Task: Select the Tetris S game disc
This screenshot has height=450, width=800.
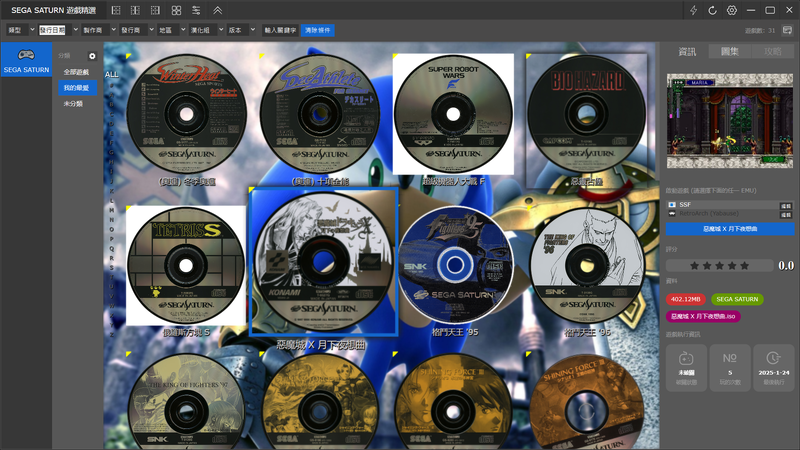Action: point(186,265)
